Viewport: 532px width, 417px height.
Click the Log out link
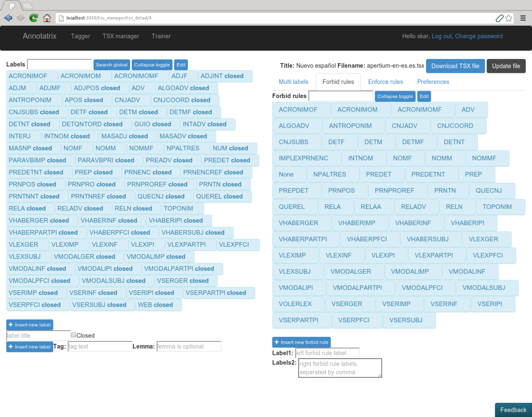click(441, 36)
